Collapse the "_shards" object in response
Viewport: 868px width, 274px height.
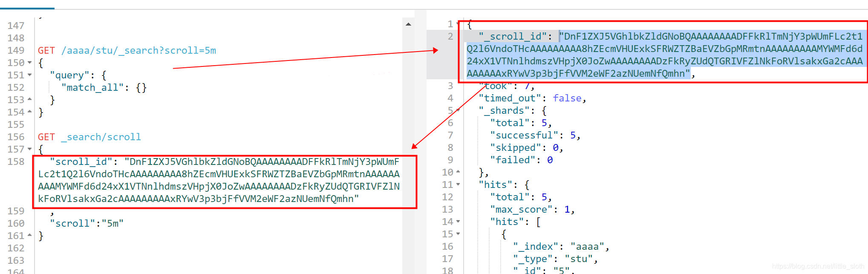coord(458,110)
